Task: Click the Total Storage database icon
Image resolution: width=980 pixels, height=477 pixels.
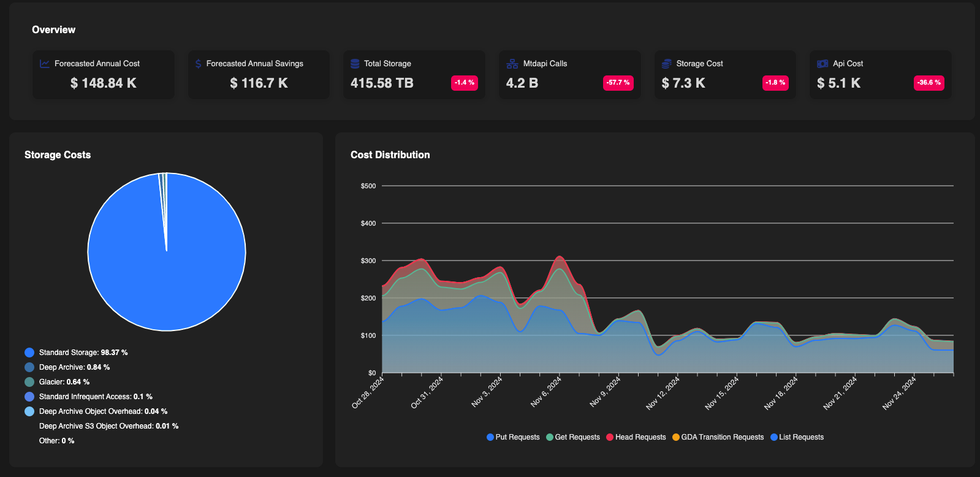Action: pos(355,64)
